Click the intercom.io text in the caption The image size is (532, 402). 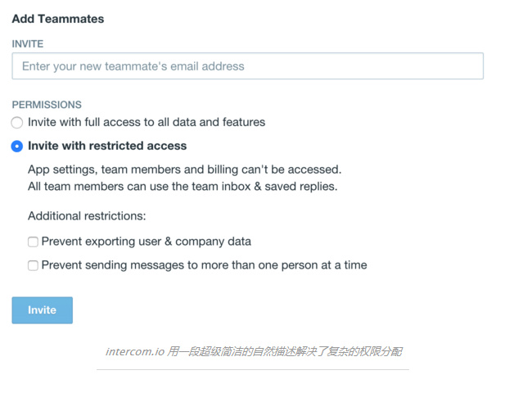135,352
